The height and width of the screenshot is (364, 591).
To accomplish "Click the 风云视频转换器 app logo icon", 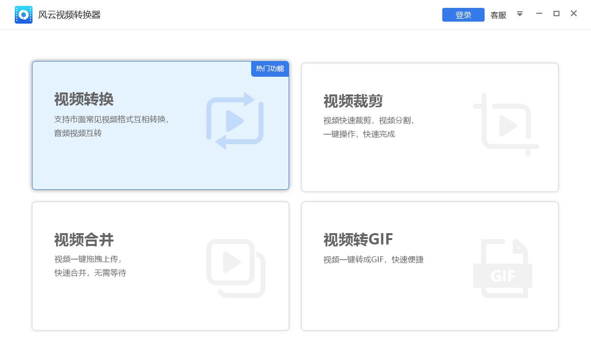I will (23, 14).
